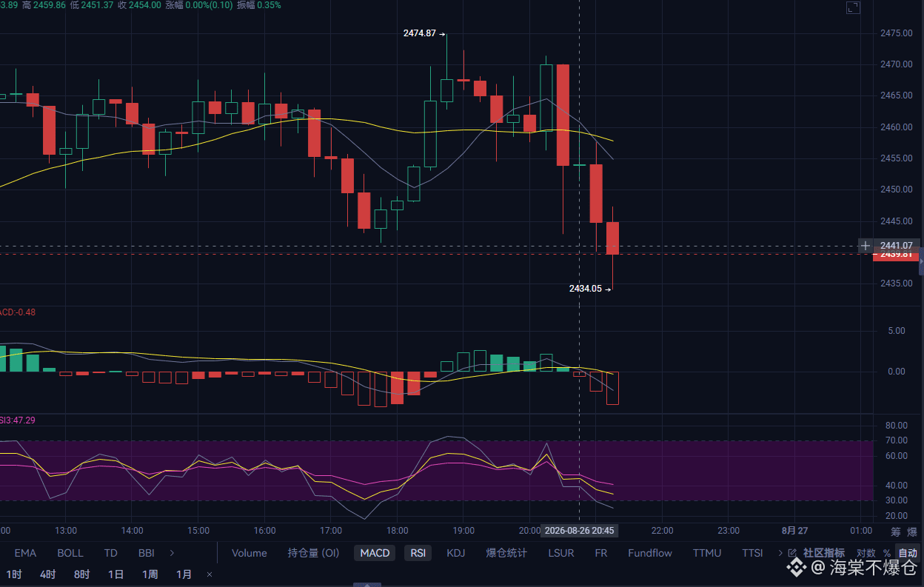924x587 pixels.
Task: Close the timeframe bar with x
Action: (209, 574)
